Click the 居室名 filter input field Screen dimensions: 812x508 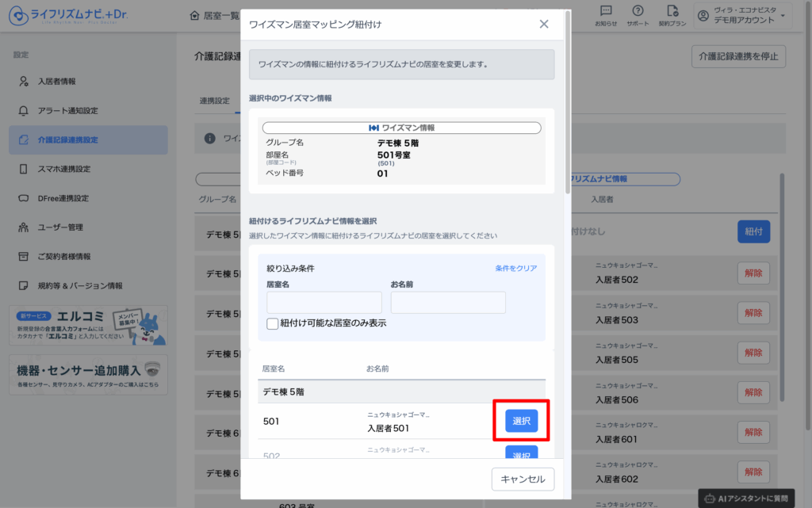click(x=324, y=303)
